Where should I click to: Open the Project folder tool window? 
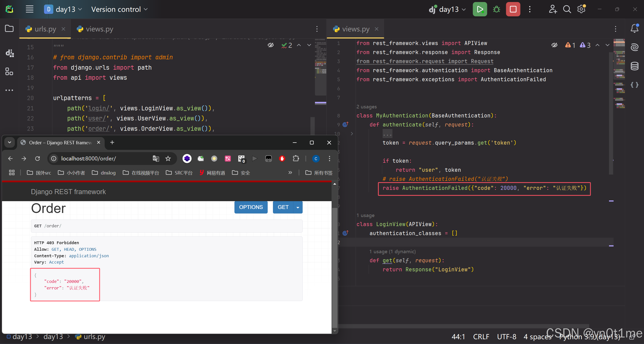pos(9,28)
